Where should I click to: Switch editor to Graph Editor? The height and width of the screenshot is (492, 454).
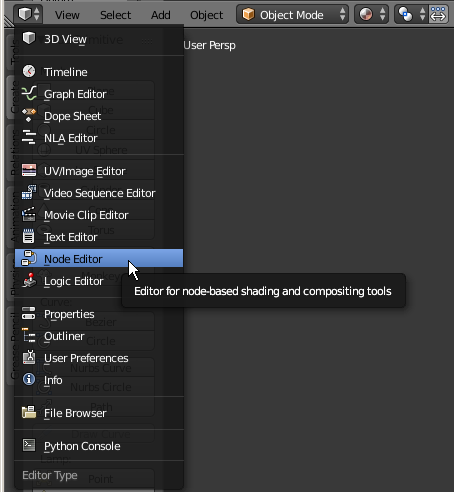(x=99, y=94)
